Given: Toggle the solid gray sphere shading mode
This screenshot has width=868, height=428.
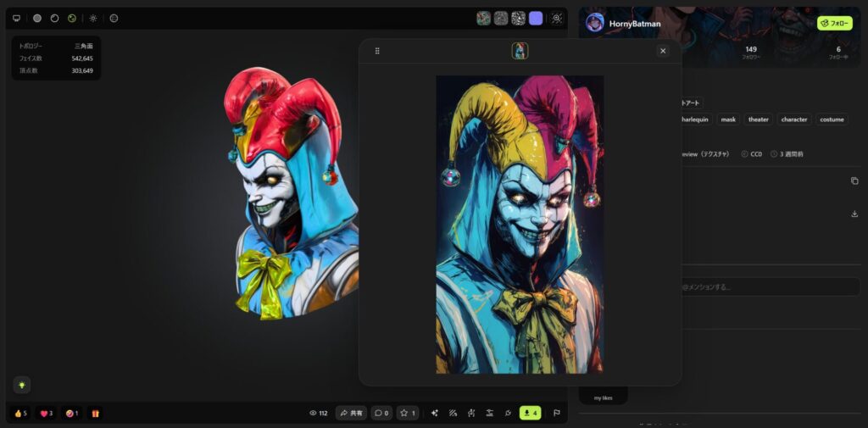Looking at the screenshot, I should coord(37,18).
